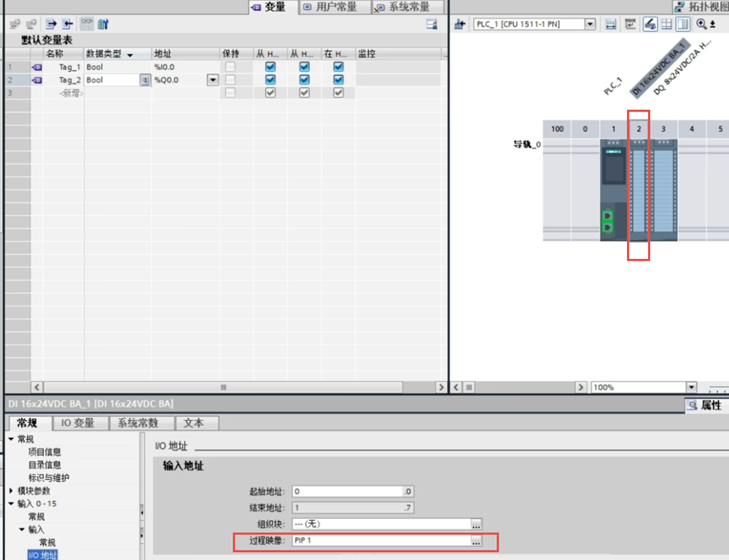Click the data type picker icon for Tag_2
Viewport: 729px width, 560px height.
tap(144, 80)
